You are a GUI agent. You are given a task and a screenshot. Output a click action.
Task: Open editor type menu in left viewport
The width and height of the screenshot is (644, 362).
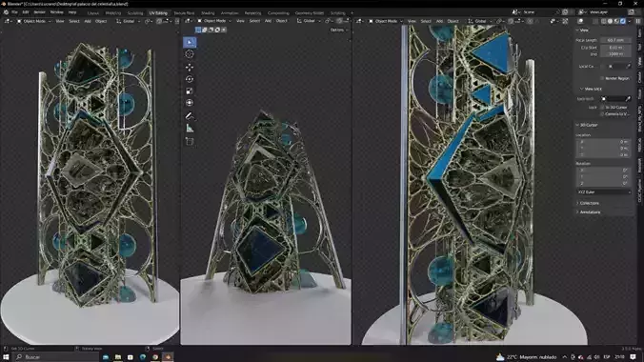(8, 21)
